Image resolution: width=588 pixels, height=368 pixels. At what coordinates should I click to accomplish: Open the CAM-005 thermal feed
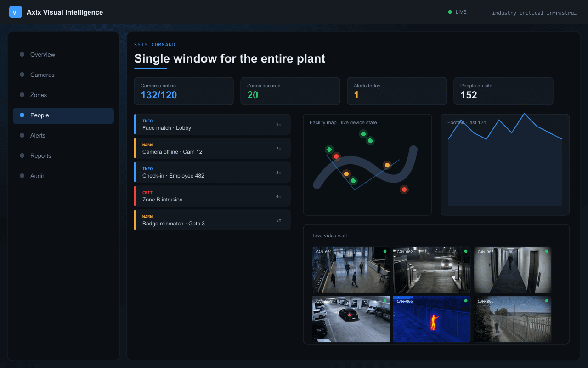(x=432, y=319)
